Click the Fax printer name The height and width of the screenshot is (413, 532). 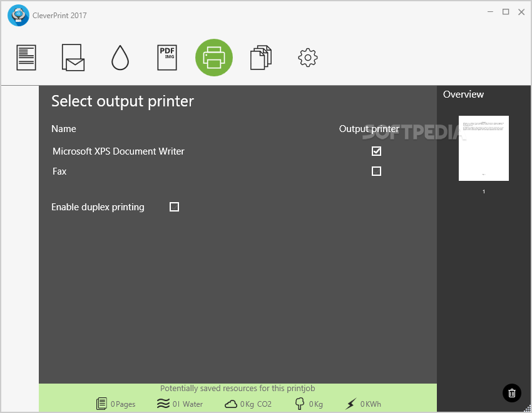click(x=59, y=171)
